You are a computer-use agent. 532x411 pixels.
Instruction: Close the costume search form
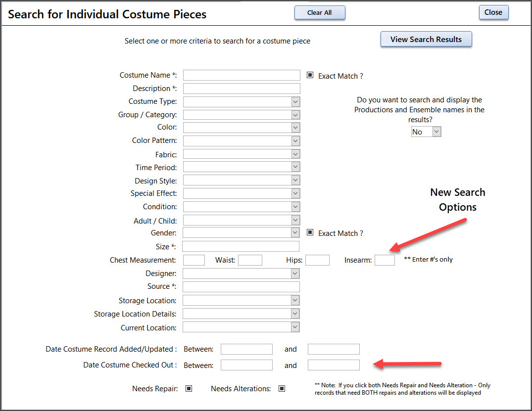(493, 13)
